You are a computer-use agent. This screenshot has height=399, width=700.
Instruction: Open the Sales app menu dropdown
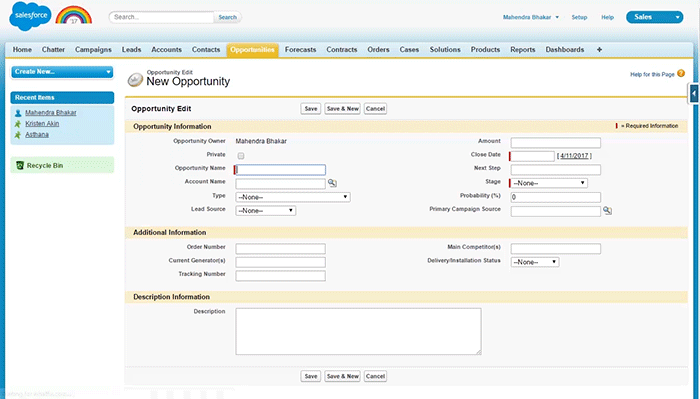point(654,17)
